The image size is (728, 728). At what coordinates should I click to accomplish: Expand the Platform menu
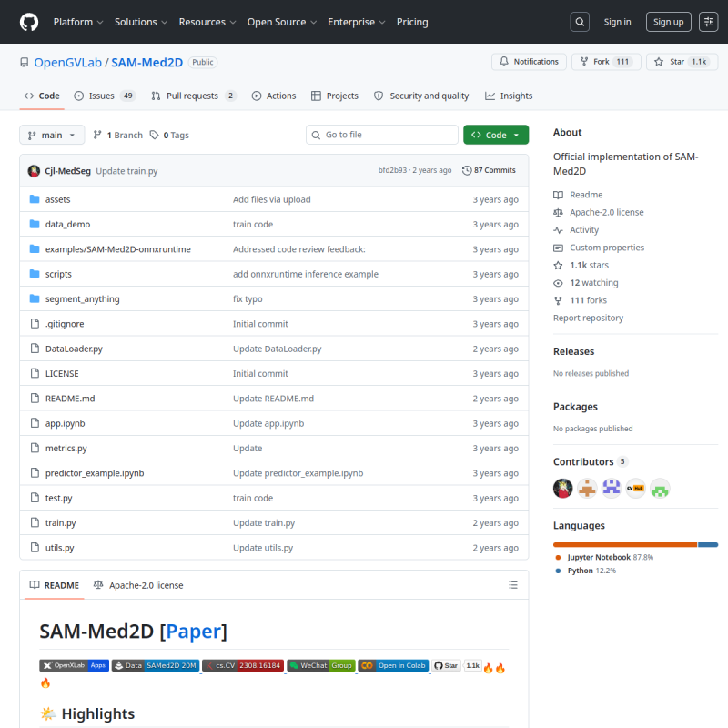pyautogui.click(x=78, y=22)
